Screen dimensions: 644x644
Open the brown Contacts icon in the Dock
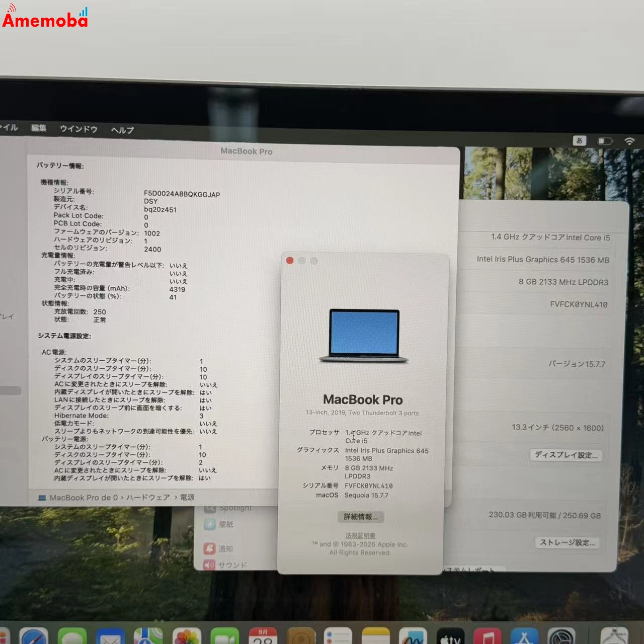pyautogui.click(x=301, y=637)
